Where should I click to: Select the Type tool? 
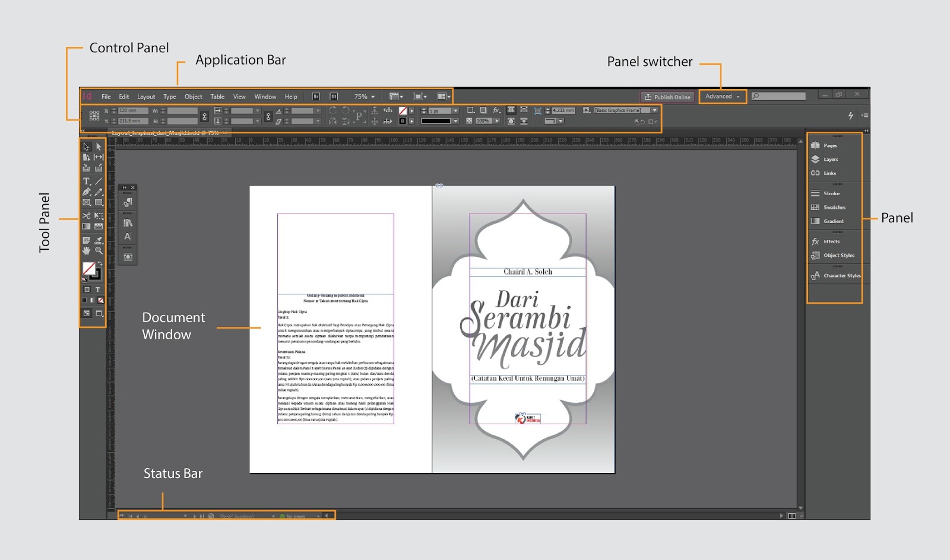coord(86,181)
